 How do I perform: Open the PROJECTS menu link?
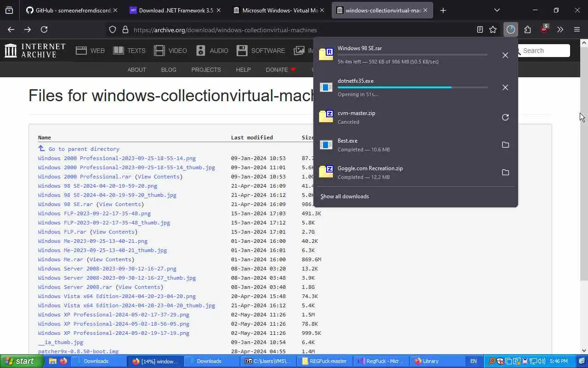tap(206, 70)
